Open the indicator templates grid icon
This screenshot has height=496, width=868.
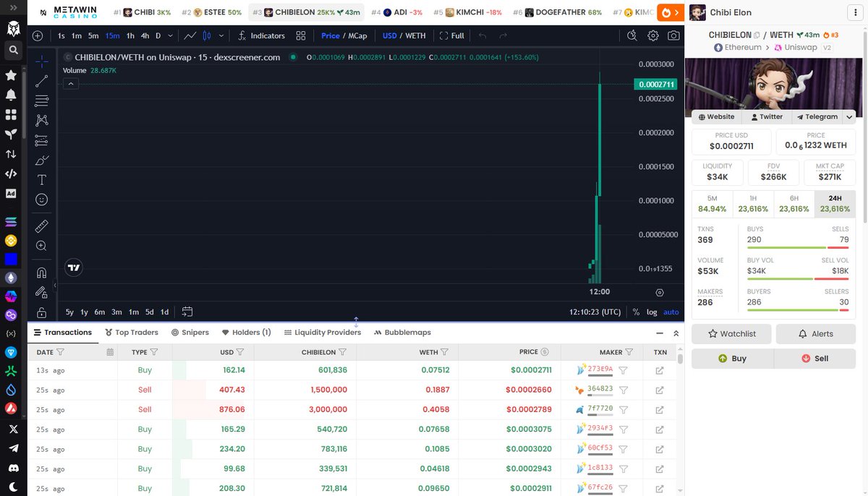tap(301, 35)
